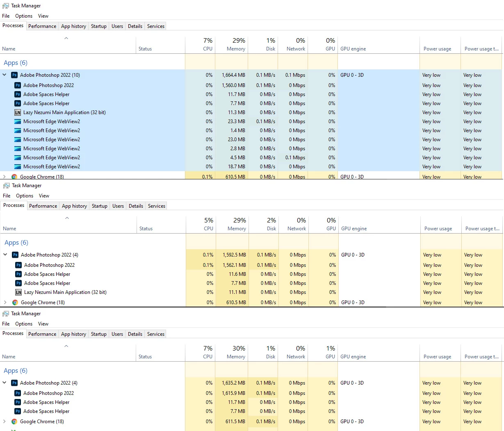This screenshot has width=504, height=431.
Task: Switch to Startup tab in Photoshop (10) window
Action: pos(99,26)
